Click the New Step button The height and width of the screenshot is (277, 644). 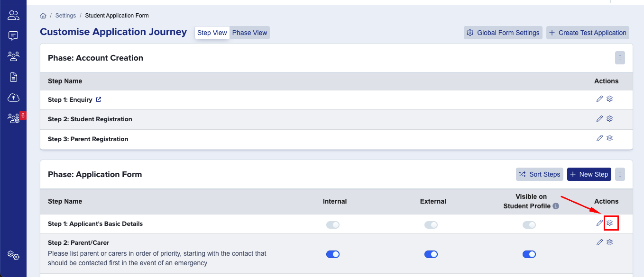(589, 174)
